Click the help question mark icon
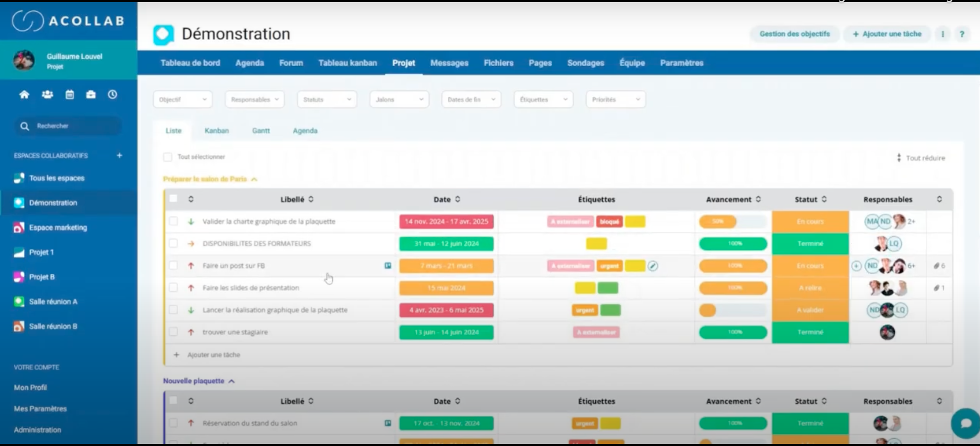980x446 pixels. point(962,34)
